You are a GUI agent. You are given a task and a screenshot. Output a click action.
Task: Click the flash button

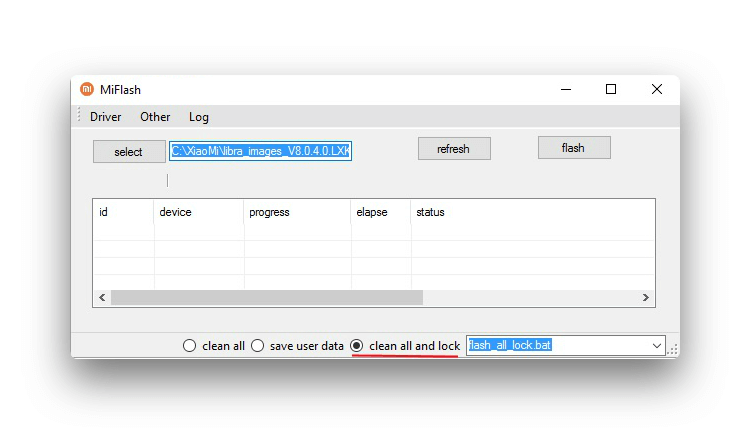tap(574, 147)
